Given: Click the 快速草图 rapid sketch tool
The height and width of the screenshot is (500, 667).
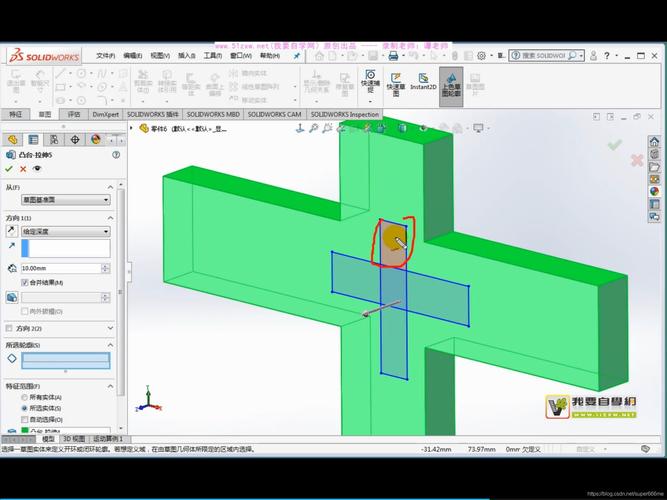Looking at the screenshot, I should pyautogui.click(x=396, y=84).
